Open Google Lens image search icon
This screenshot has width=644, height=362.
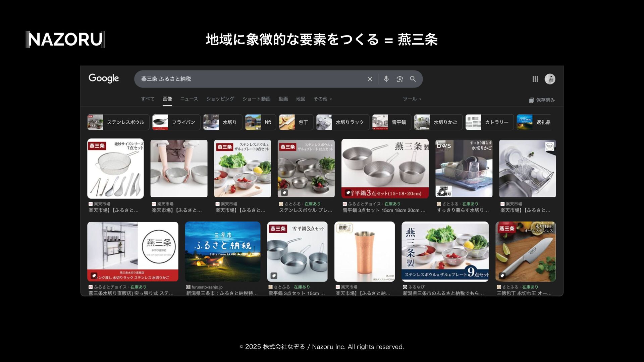pos(399,79)
